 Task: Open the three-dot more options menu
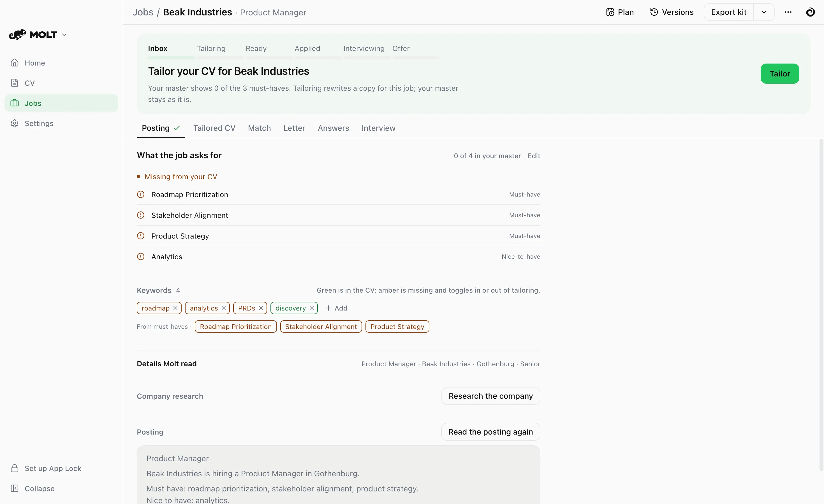tap(788, 12)
